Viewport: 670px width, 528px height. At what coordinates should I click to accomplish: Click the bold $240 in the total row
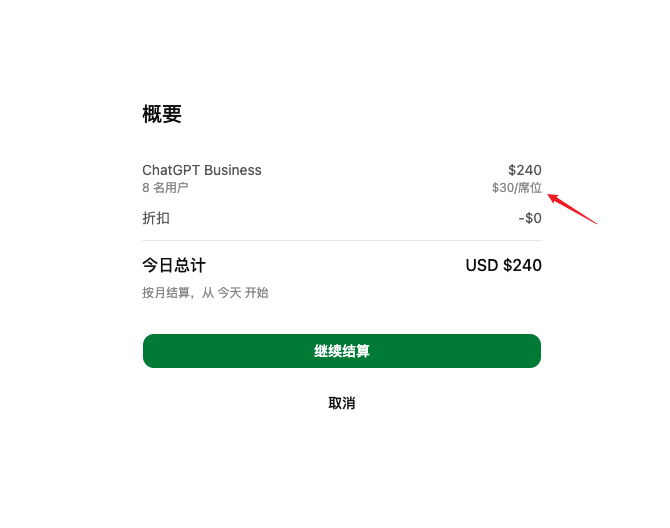[523, 265]
